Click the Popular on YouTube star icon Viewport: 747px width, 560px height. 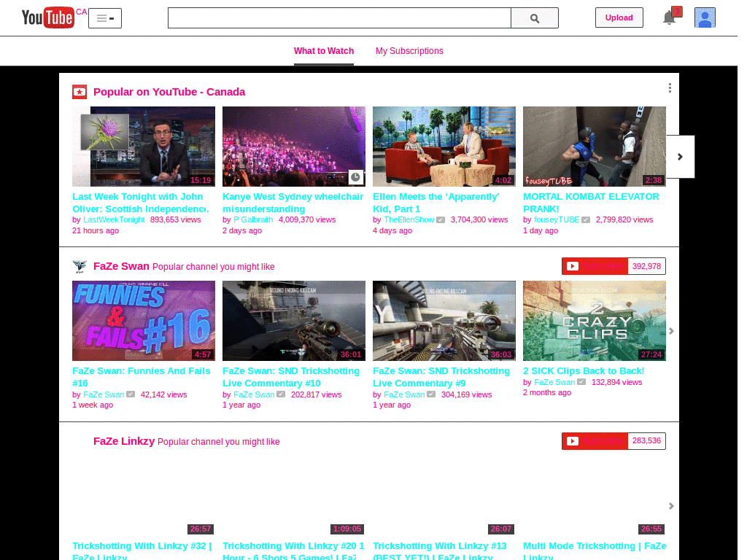click(79, 92)
